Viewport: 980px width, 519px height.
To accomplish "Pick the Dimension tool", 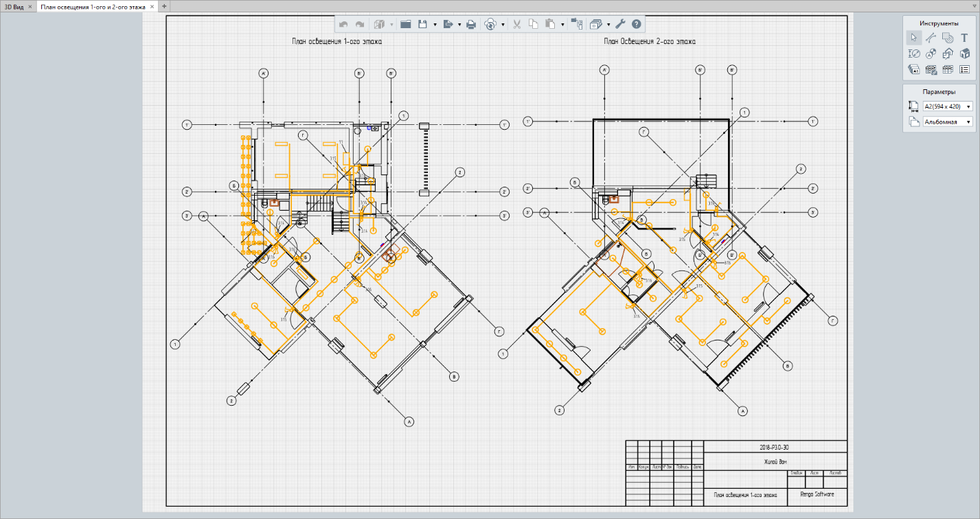I will [x=913, y=54].
